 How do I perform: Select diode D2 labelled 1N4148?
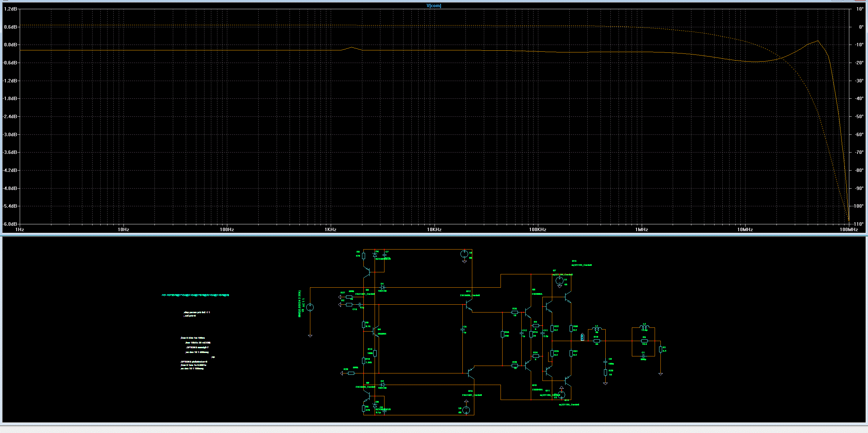tap(382, 385)
